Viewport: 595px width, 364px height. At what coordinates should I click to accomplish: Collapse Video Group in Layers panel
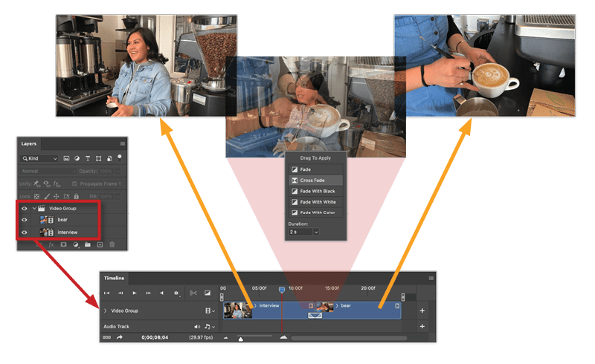coord(34,209)
